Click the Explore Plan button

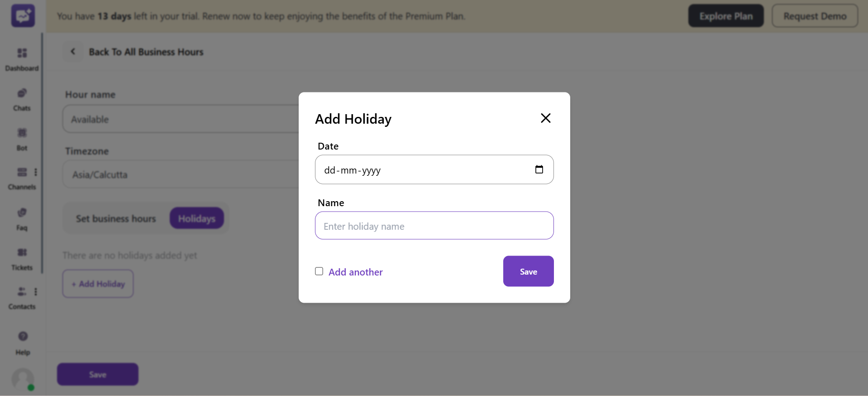click(725, 15)
